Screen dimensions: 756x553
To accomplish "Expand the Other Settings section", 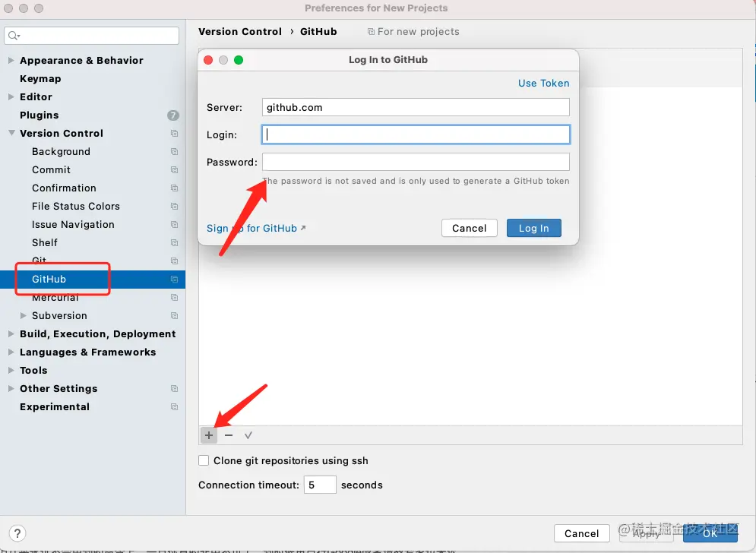I will pos(11,389).
